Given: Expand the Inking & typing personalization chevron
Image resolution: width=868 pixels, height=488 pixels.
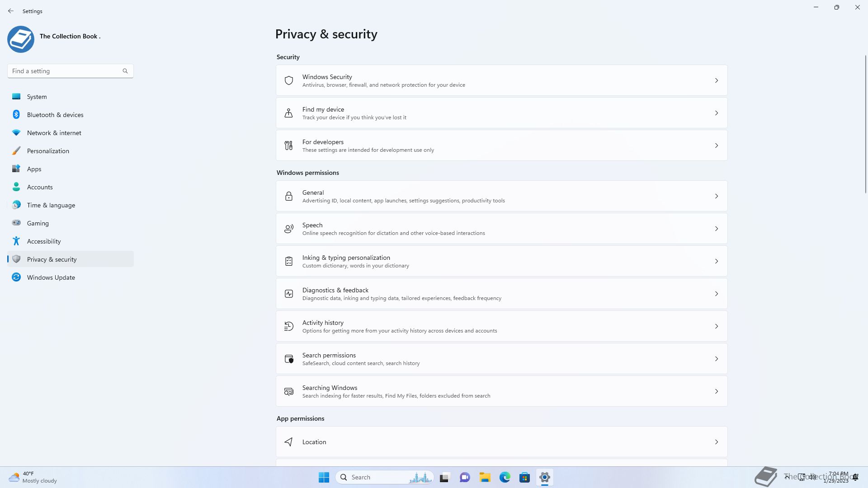Looking at the screenshot, I should pos(716,261).
